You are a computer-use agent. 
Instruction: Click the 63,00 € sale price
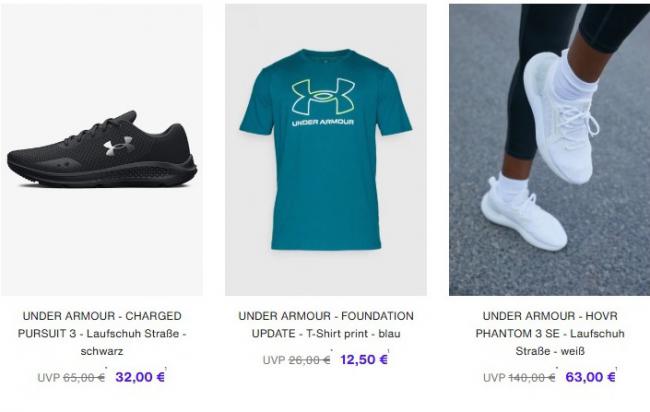pos(590,377)
